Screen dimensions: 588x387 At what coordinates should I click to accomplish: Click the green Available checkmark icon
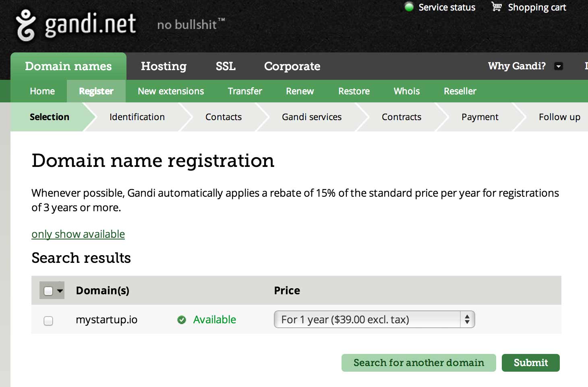(x=182, y=320)
